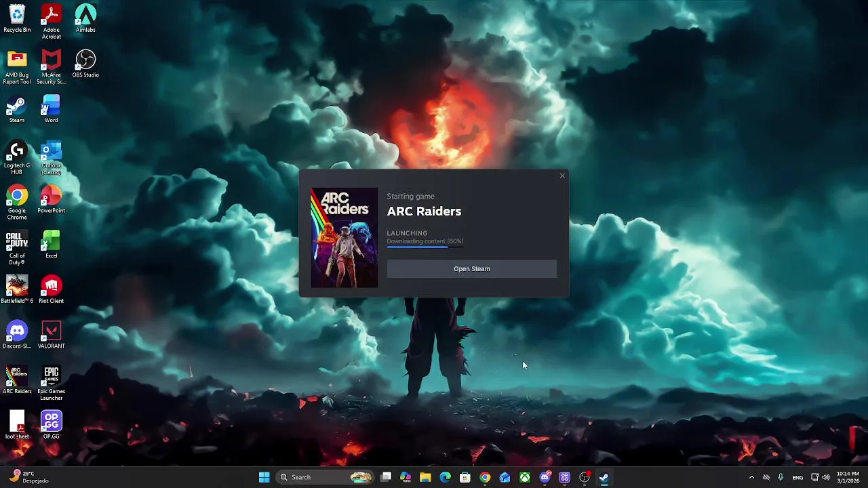Select the Adobe Acrobat desktop icon

tap(52, 22)
